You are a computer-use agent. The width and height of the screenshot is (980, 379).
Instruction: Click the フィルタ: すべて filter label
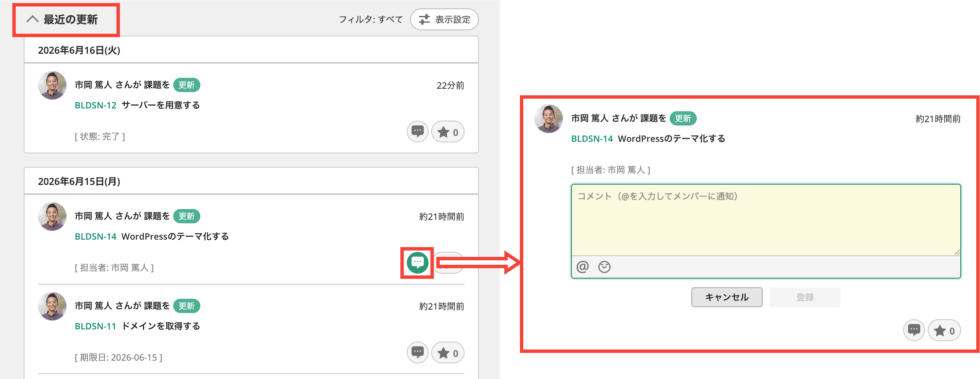(x=370, y=19)
